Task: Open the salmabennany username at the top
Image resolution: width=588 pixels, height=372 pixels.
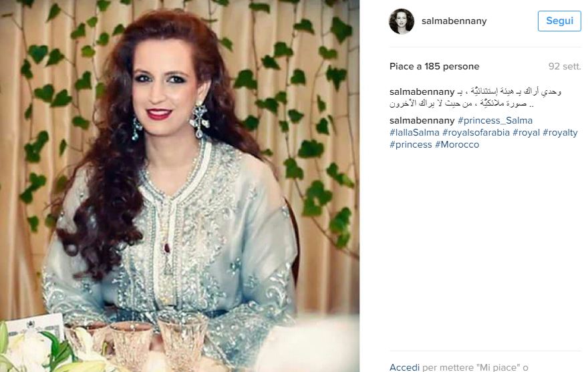Action: (454, 21)
